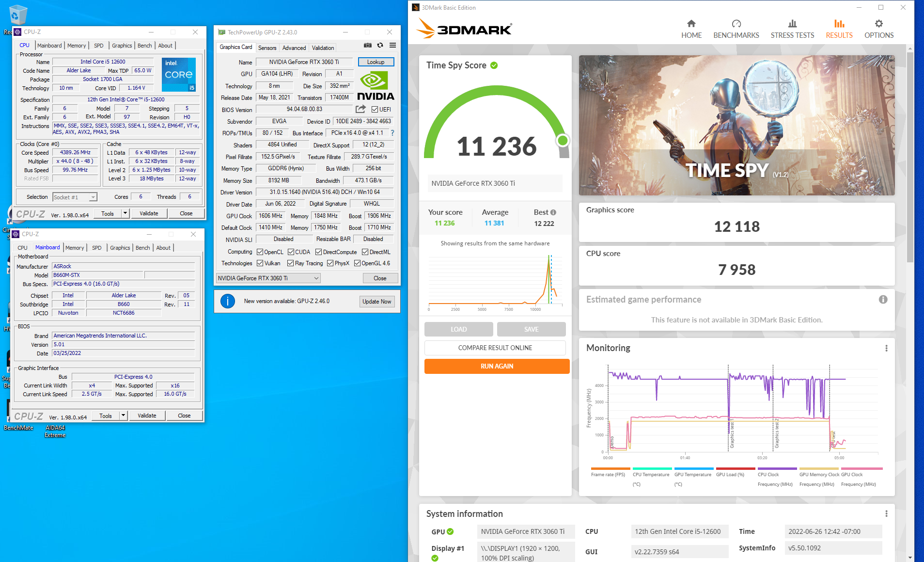The image size is (924, 562).
Task: Click the Intel Core i5 badge in CPU-Z
Action: click(179, 74)
